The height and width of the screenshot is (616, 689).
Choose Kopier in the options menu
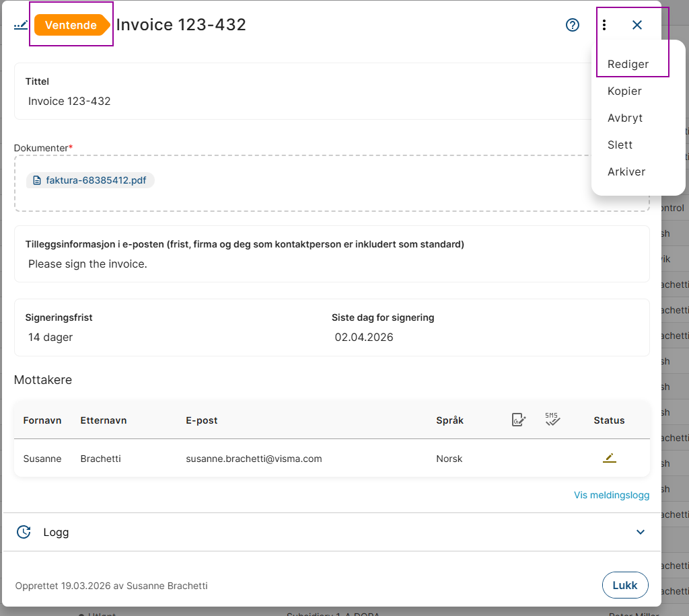[x=624, y=91]
